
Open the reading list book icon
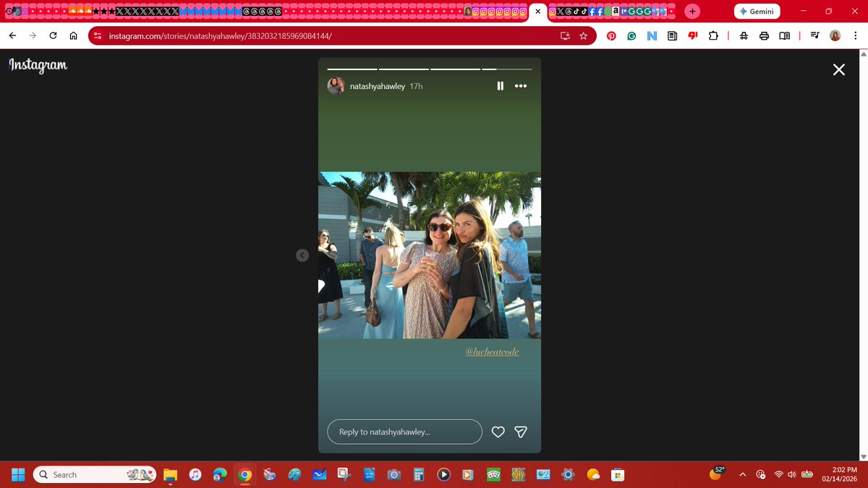[785, 35]
